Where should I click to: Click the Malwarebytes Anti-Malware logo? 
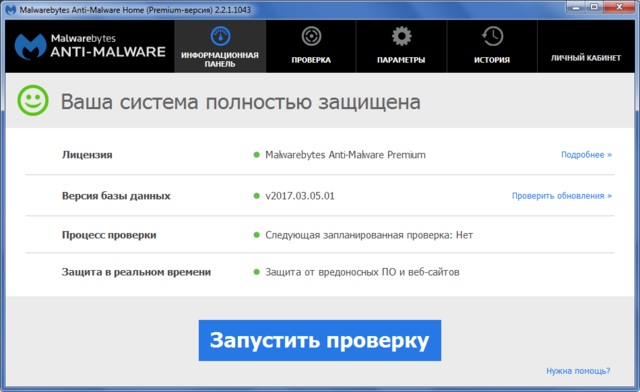[x=90, y=46]
